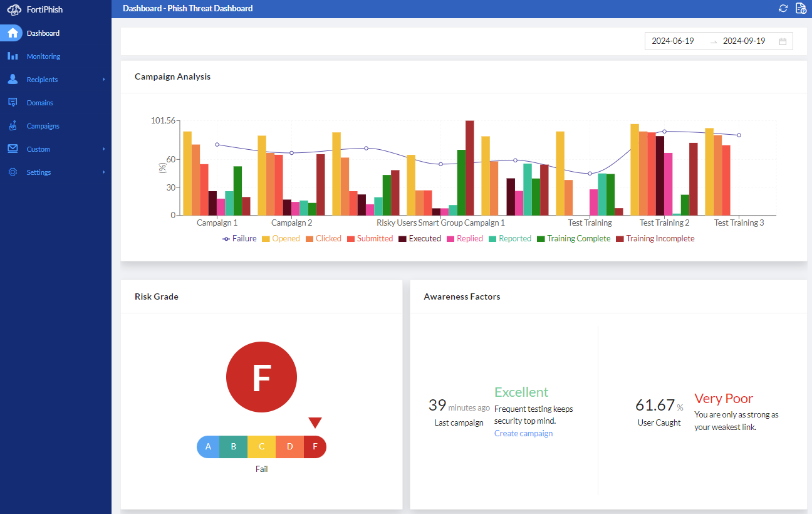812x514 pixels.
Task: Open the calendar icon in date range
Action: pos(783,41)
